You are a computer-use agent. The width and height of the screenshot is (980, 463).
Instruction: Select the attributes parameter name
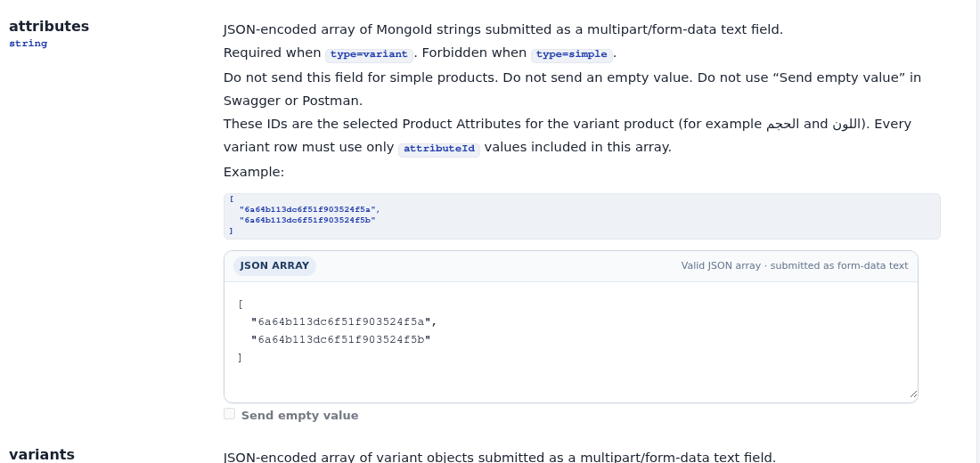point(49,26)
